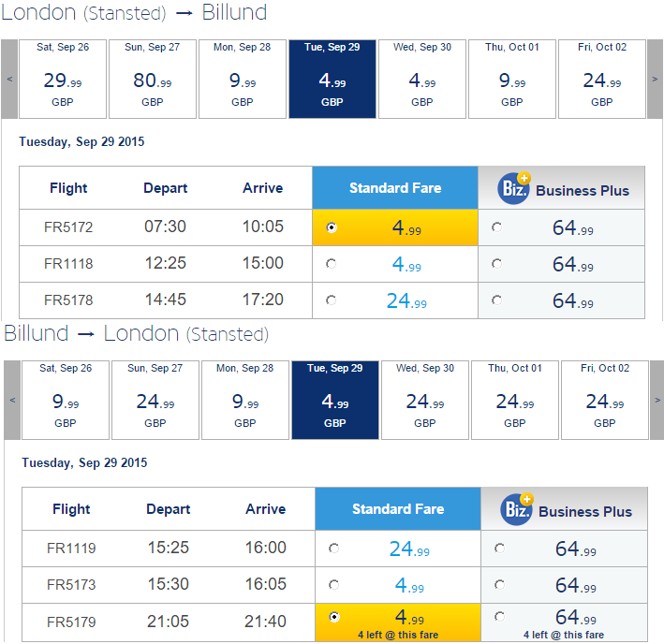Image resolution: width=664 pixels, height=644 pixels.
Task: Select return date Thu, Oct 01
Action: [515, 400]
